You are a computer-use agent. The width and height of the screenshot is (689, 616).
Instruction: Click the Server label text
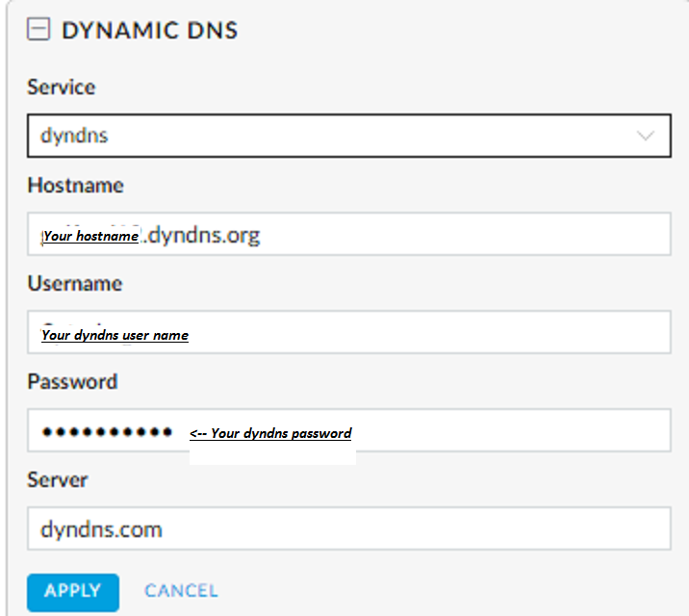56,480
